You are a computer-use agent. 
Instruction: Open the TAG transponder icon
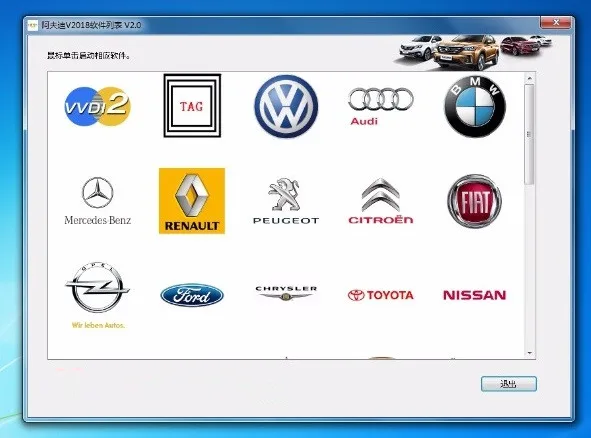click(x=192, y=106)
